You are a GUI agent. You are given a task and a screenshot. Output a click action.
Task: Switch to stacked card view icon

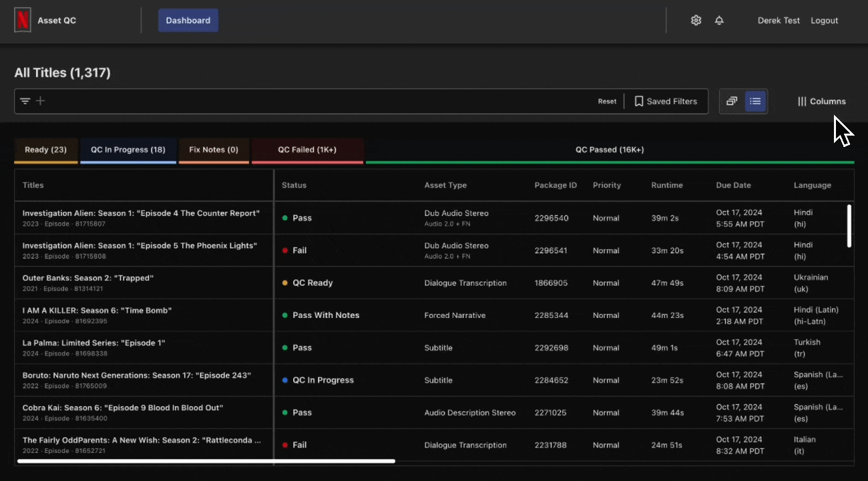(x=732, y=101)
